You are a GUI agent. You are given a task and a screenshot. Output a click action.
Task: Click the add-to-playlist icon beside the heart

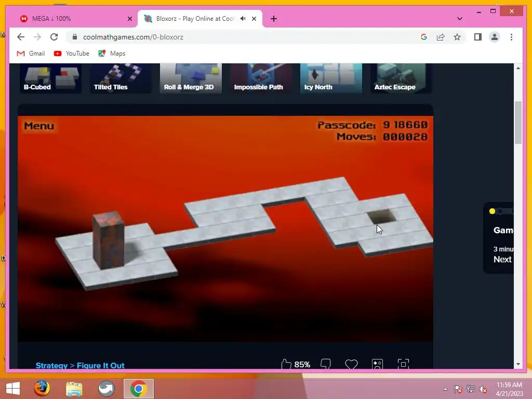pyautogui.click(x=377, y=364)
